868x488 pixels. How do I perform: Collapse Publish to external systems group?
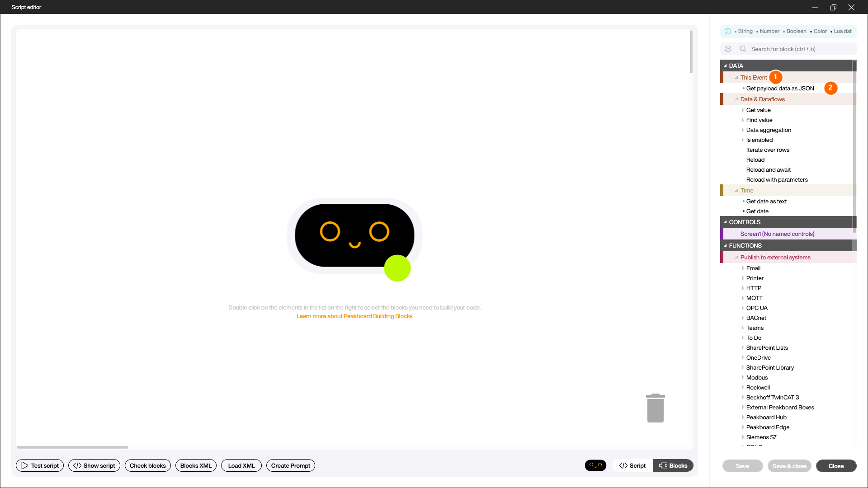(x=736, y=258)
